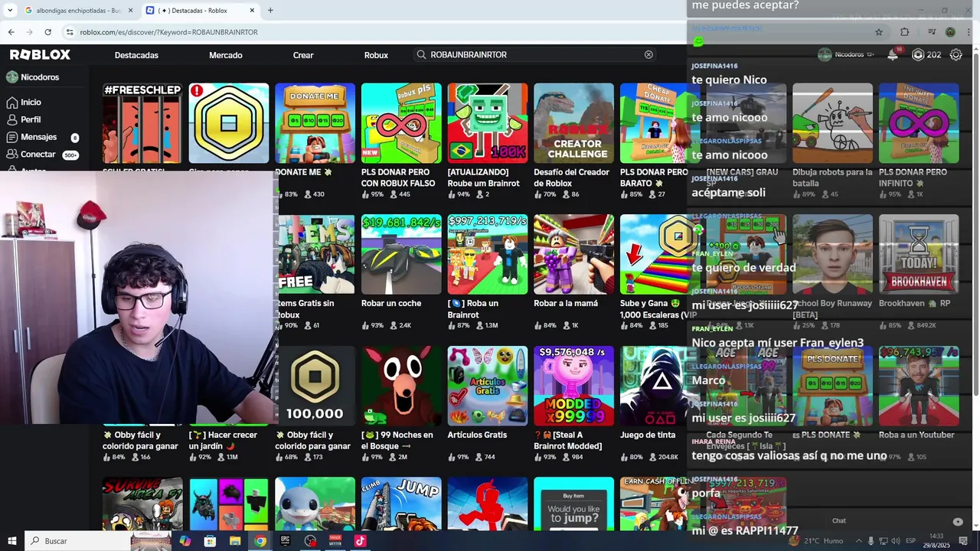This screenshot has height=551, width=980.
Task: Clear the Roblox search field with X
Action: 648,55
